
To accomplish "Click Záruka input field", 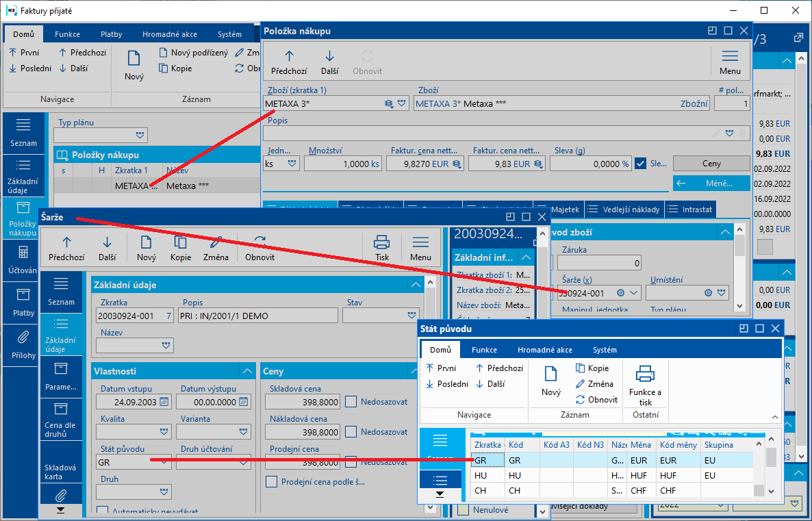I will 599,263.
